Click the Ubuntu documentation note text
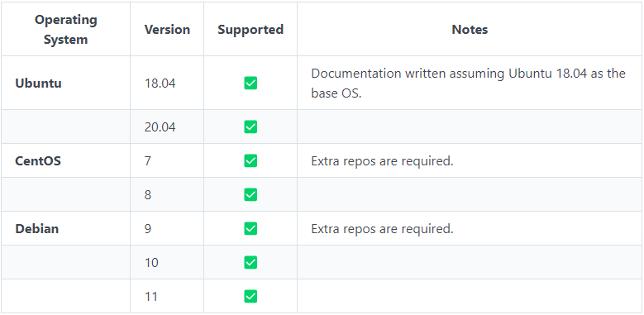 pos(468,83)
